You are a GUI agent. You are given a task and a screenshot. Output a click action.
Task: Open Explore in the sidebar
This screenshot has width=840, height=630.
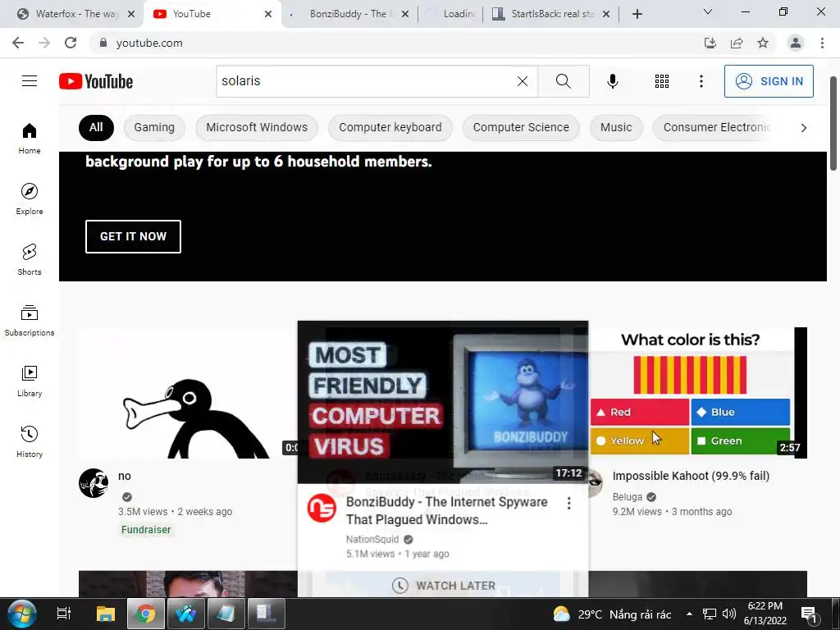pyautogui.click(x=30, y=199)
